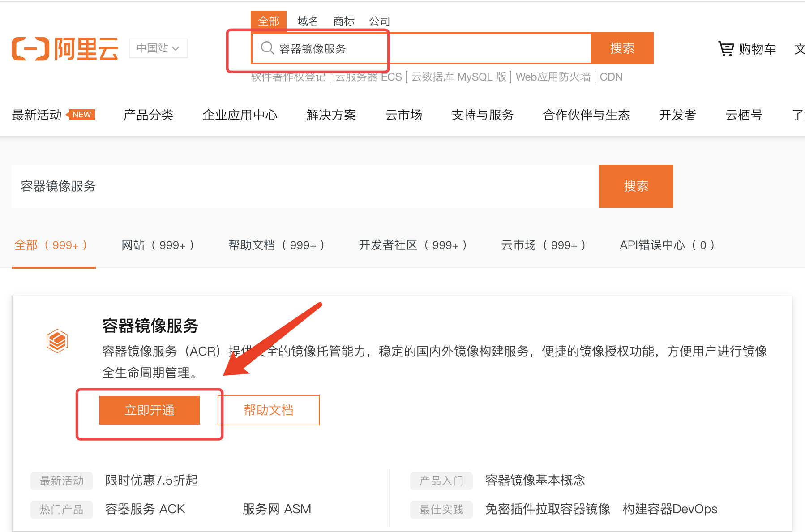
Task: Select the 公司 search category tab
Action: pos(380,21)
